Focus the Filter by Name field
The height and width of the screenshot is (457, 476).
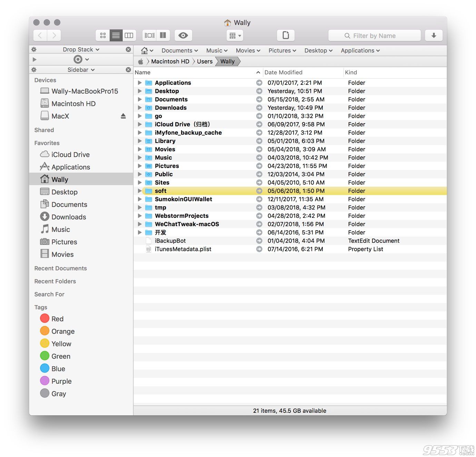click(374, 36)
